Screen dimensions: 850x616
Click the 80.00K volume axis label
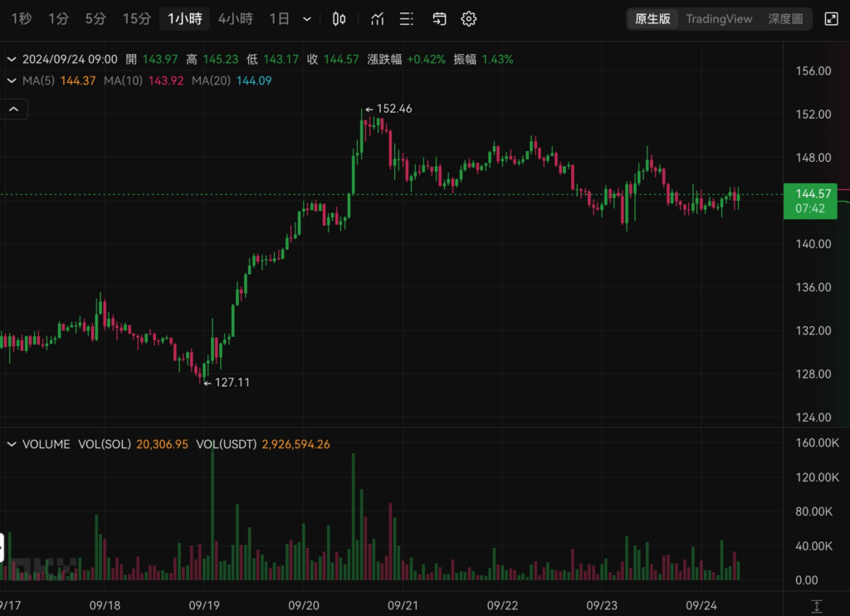tap(813, 511)
